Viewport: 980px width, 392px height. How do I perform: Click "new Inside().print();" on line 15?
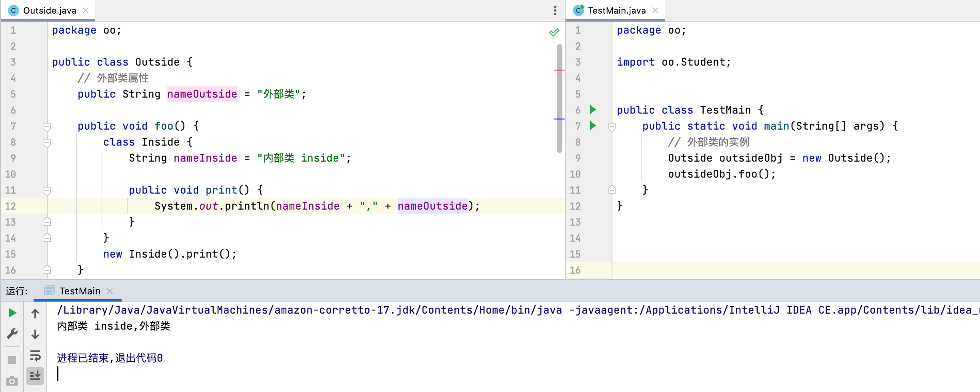[x=170, y=254]
